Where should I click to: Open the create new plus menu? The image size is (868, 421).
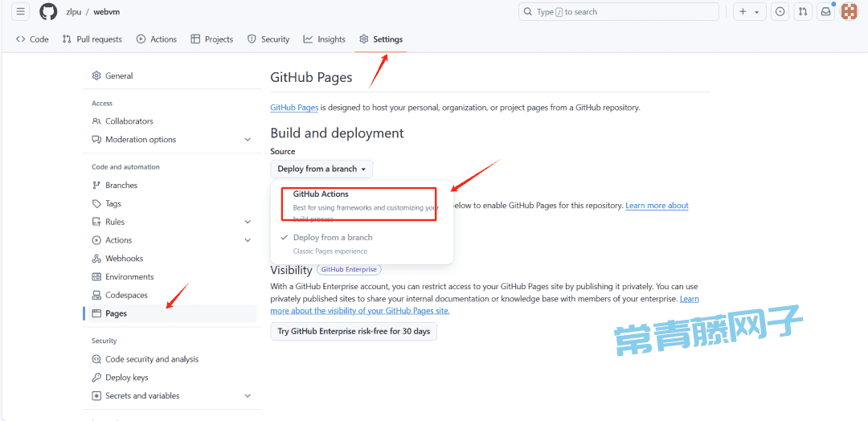[750, 11]
